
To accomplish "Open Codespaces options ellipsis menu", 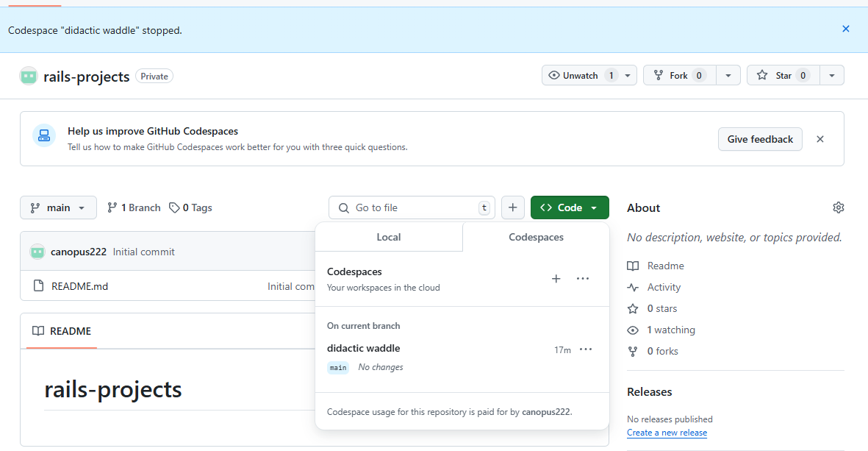I will pyautogui.click(x=583, y=279).
